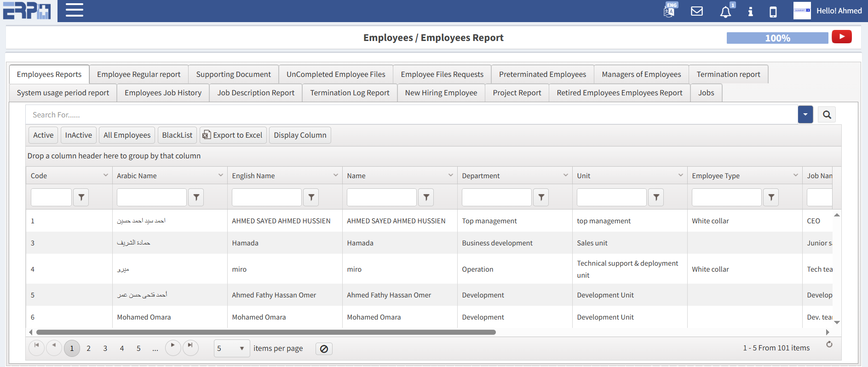Viewport: 868px width, 367px height.
Task: Refresh the grid with reload icon
Action: pos(829,344)
